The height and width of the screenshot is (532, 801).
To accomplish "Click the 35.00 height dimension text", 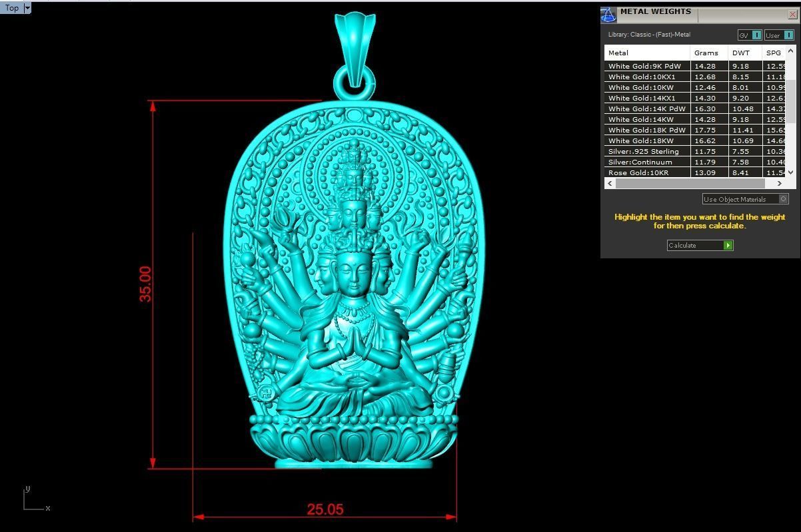I will [x=145, y=284].
